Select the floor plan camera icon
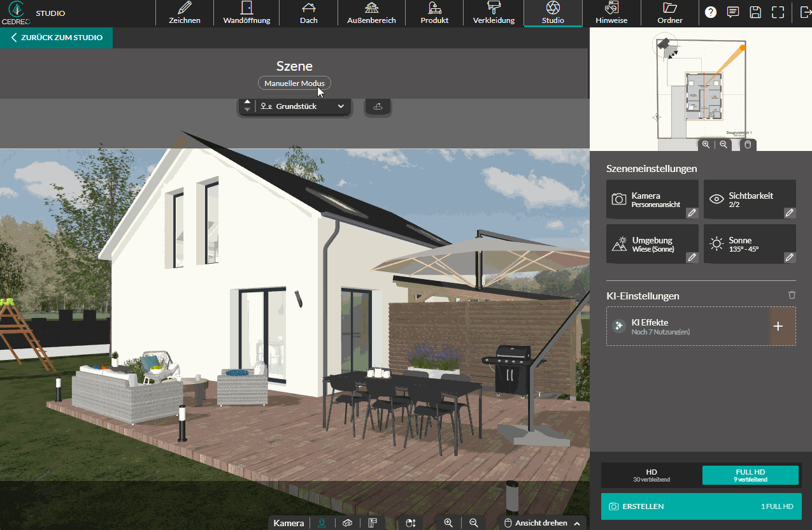The width and height of the screenshot is (812, 530). pos(373,523)
